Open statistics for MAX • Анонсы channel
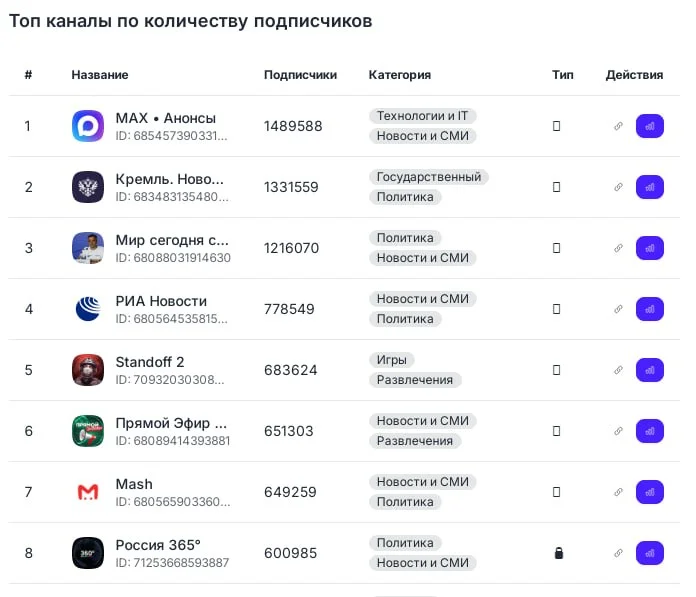Screen dimensions: 696x597 (650, 126)
